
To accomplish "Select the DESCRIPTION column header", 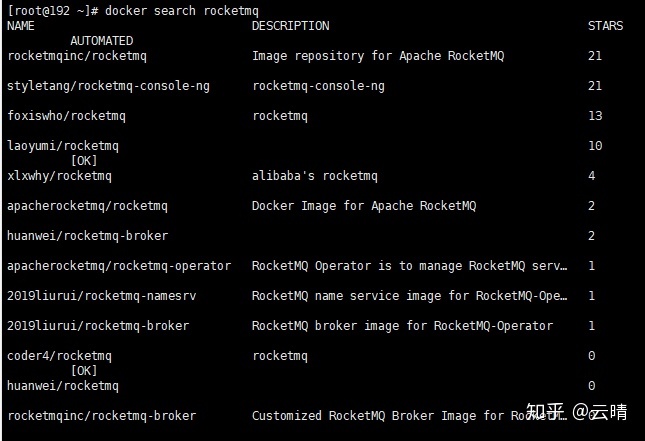I will coord(290,26).
